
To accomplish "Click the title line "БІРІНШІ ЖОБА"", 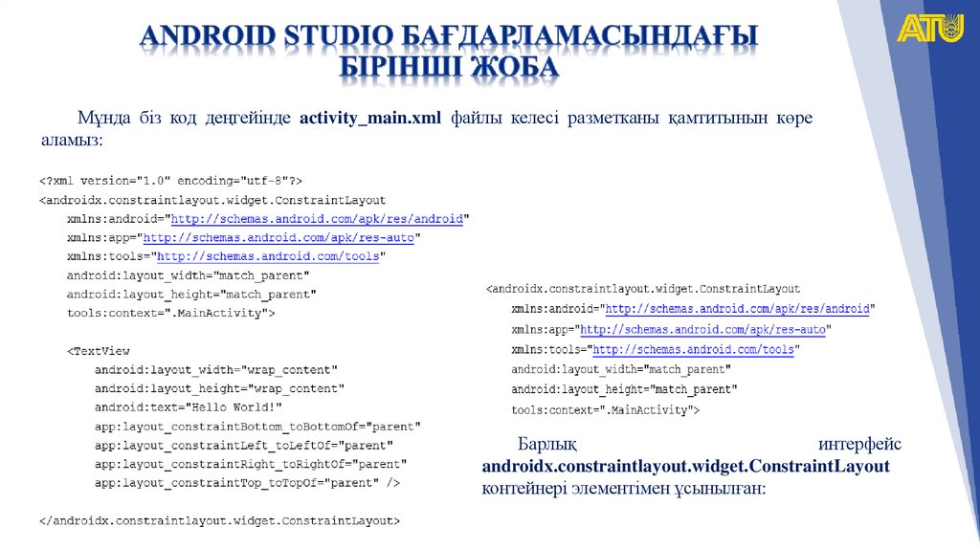I will pyautogui.click(x=448, y=67).
